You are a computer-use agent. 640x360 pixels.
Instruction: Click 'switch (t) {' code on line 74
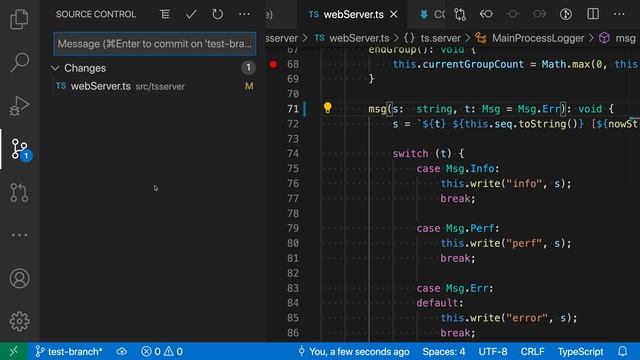428,154
